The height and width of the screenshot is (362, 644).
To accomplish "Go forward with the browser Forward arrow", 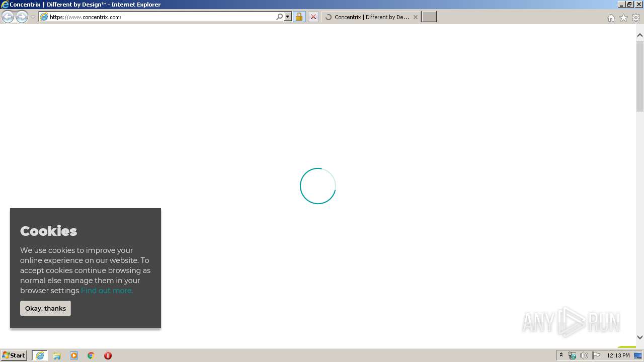I will [x=22, y=17].
